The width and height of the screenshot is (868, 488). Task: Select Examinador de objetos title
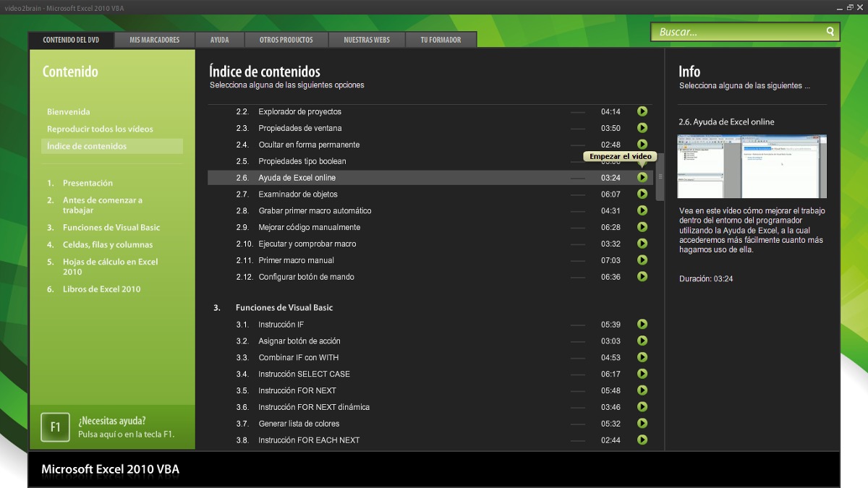click(x=298, y=194)
